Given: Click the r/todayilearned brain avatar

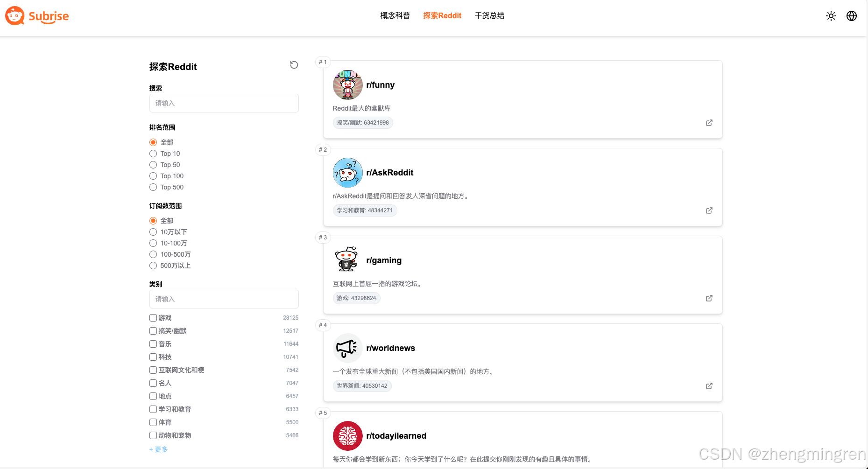Looking at the screenshot, I should (347, 436).
